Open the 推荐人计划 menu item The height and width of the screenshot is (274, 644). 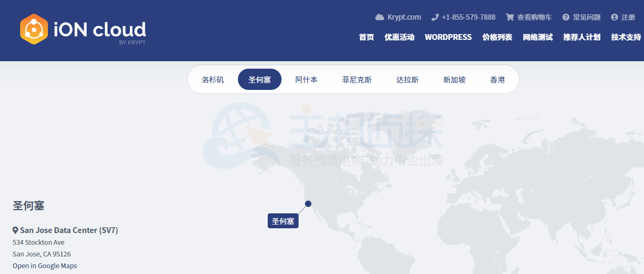(x=582, y=37)
